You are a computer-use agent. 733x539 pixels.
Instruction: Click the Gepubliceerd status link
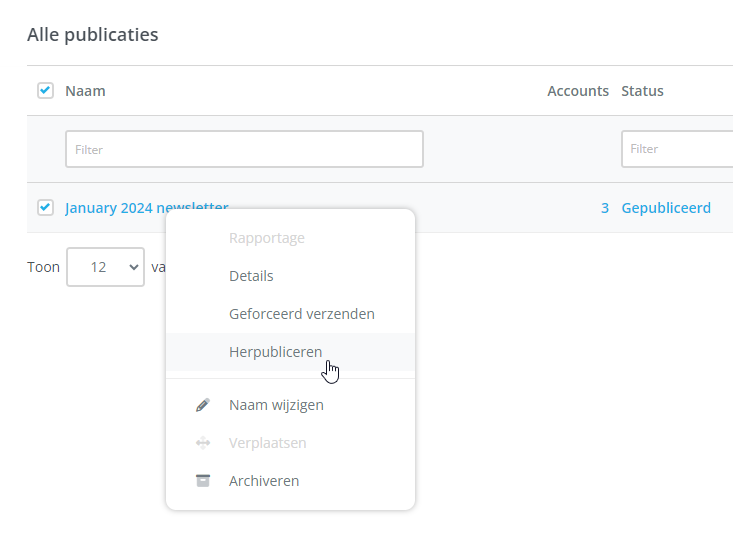[666, 208]
